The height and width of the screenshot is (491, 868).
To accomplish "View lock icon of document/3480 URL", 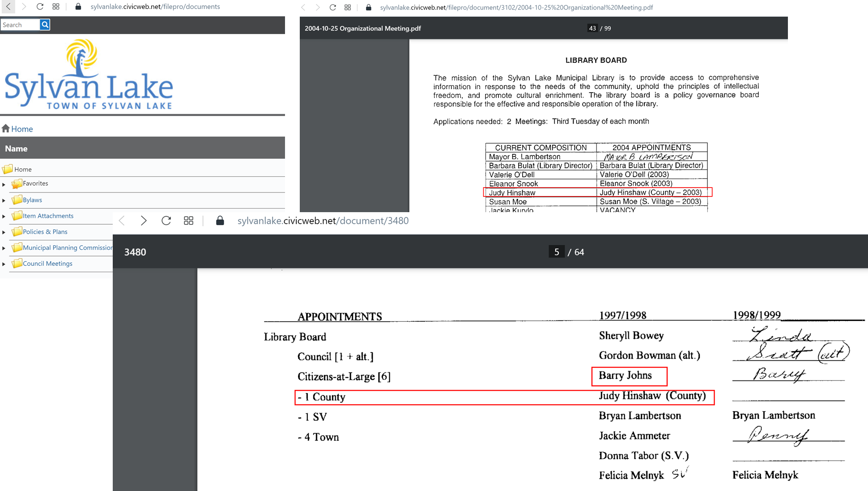I will (220, 221).
